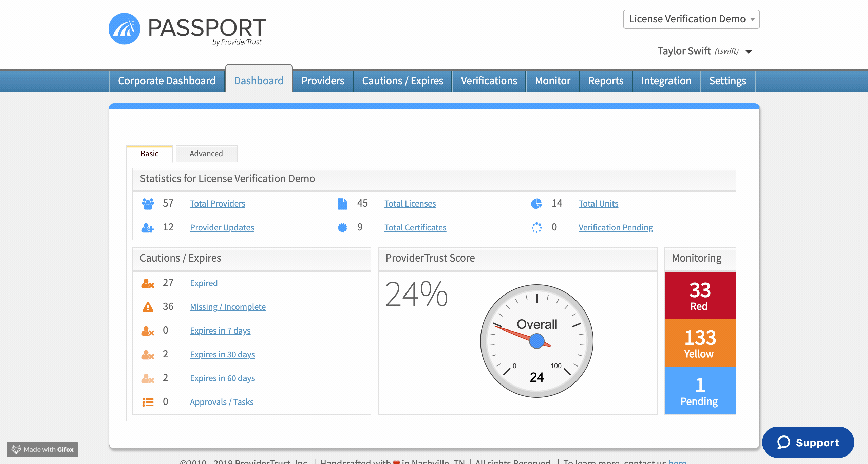Screen dimensions: 868x464
Task: Switch to the Verifications tab
Action: click(489, 81)
